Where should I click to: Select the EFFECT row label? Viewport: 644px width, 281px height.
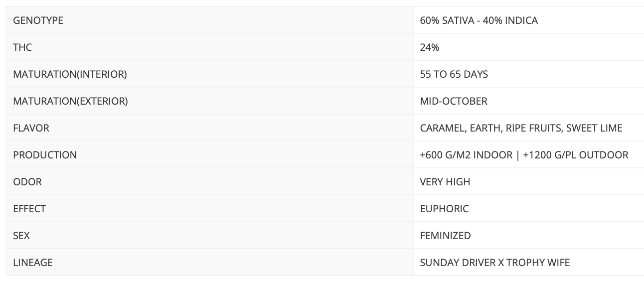click(29, 209)
